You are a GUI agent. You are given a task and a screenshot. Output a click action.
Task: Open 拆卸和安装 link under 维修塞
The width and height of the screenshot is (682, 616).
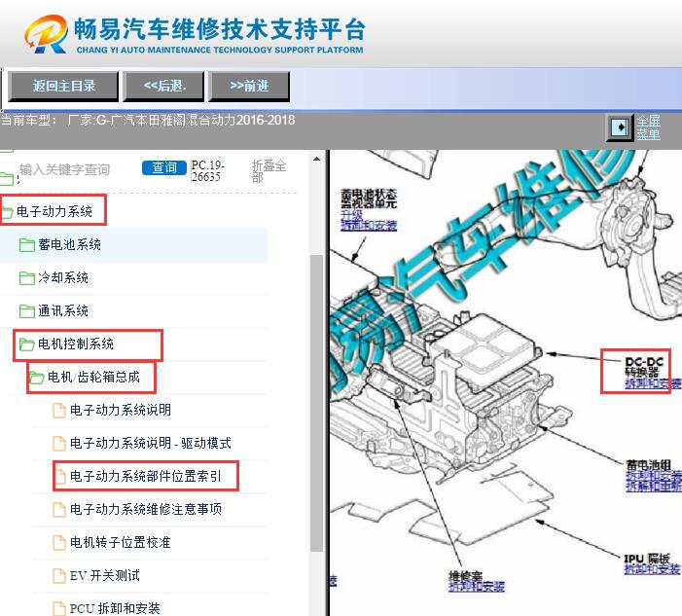[477, 586]
